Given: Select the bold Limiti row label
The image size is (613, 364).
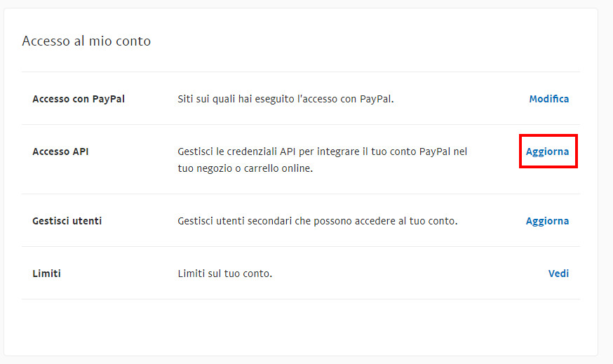Looking at the screenshot, I should pos(46,274).
